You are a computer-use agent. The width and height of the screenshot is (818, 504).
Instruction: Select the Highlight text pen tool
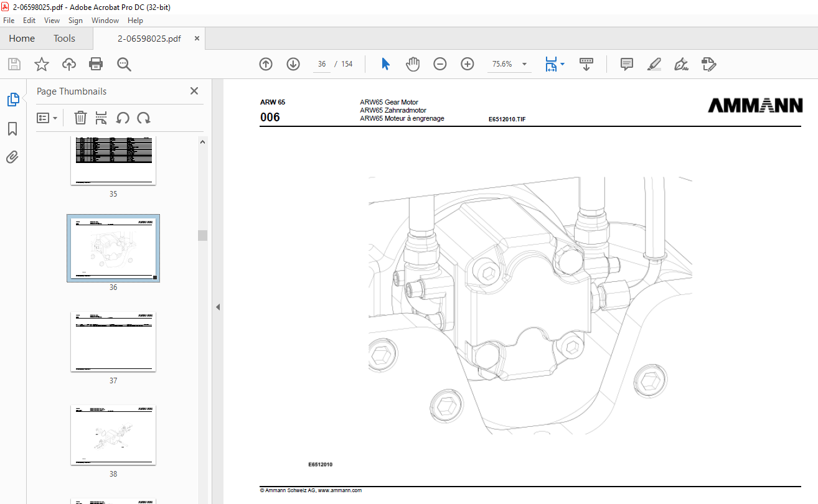pos(654,64)
